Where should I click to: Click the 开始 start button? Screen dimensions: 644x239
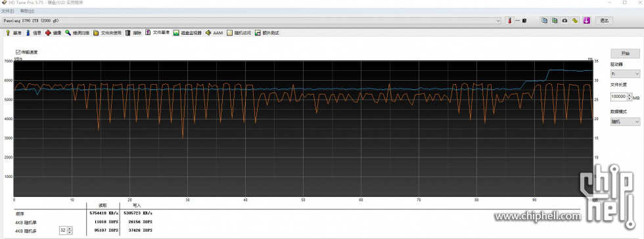pos(625,53)
